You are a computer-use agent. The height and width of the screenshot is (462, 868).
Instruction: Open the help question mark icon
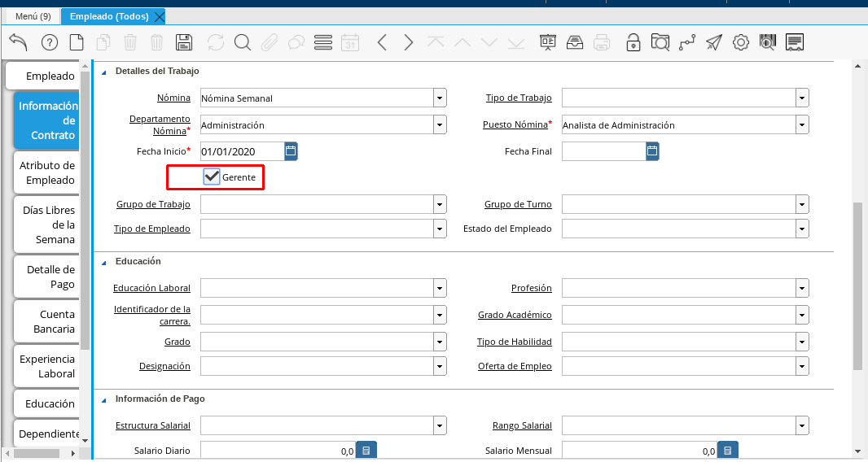(x=50, y=43)
